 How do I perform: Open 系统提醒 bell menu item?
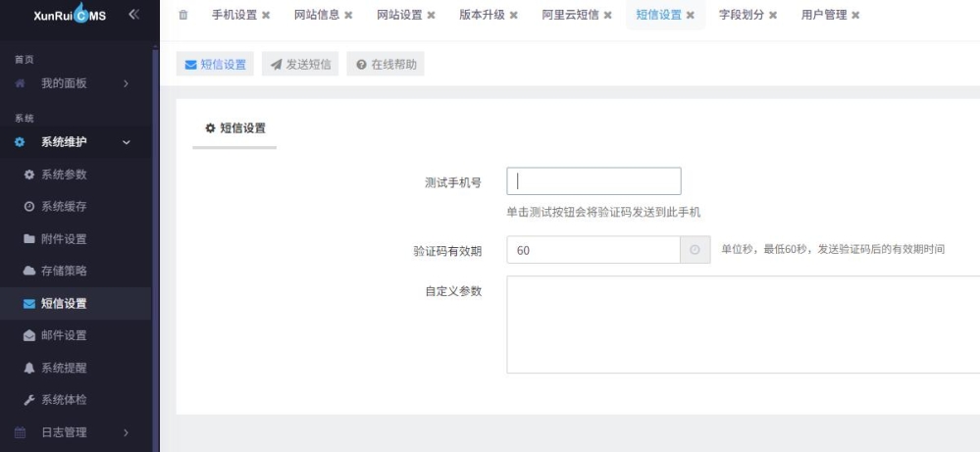[x=63, y=368]
